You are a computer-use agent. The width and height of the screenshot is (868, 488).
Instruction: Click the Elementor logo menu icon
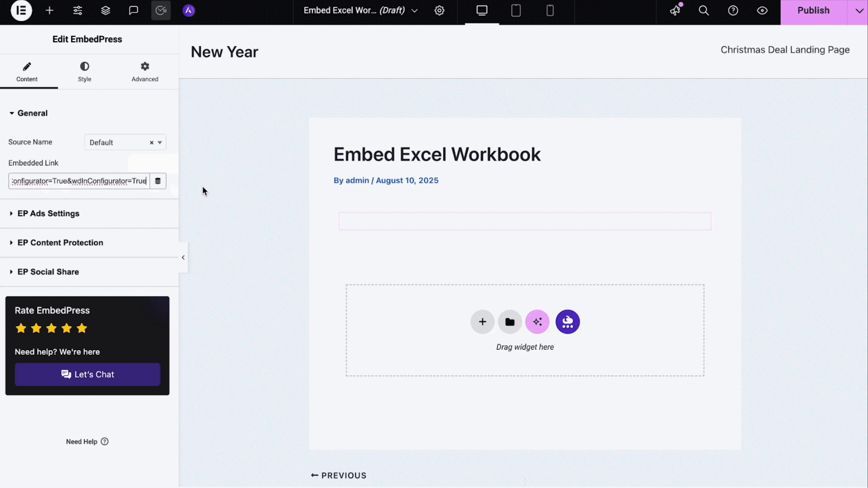(21, 11)
